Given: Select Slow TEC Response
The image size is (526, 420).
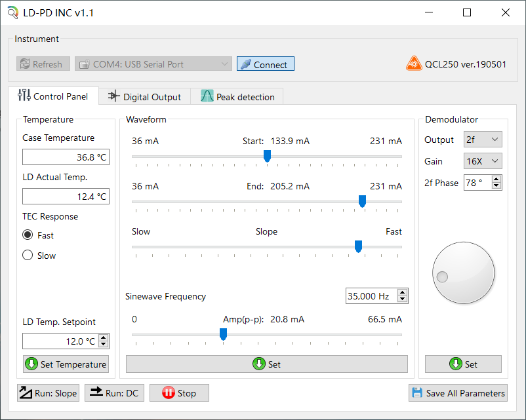Looking at the screenshot, I should pos(28,256).
